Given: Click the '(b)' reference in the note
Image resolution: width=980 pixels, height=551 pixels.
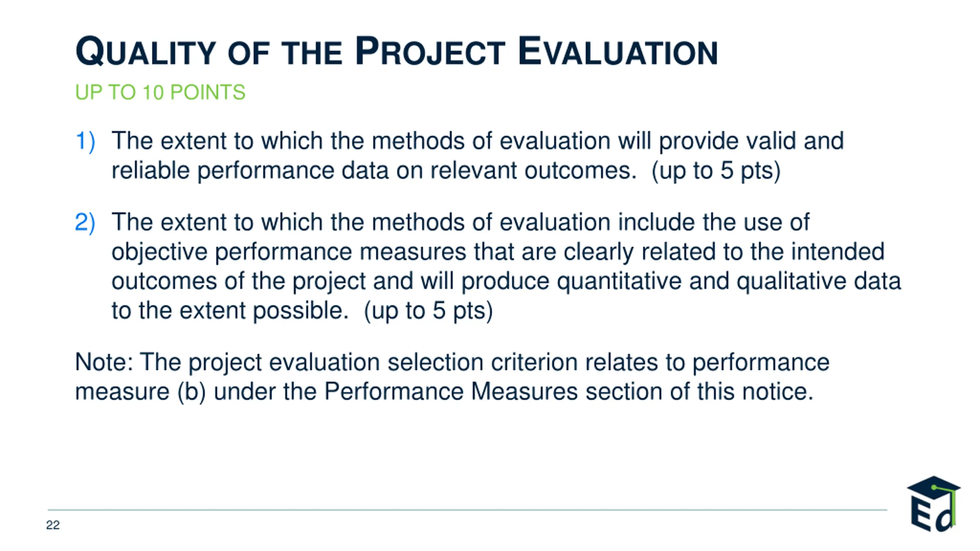Looking at the screenshot, I should pyautogui.click(x=191, y=391).
